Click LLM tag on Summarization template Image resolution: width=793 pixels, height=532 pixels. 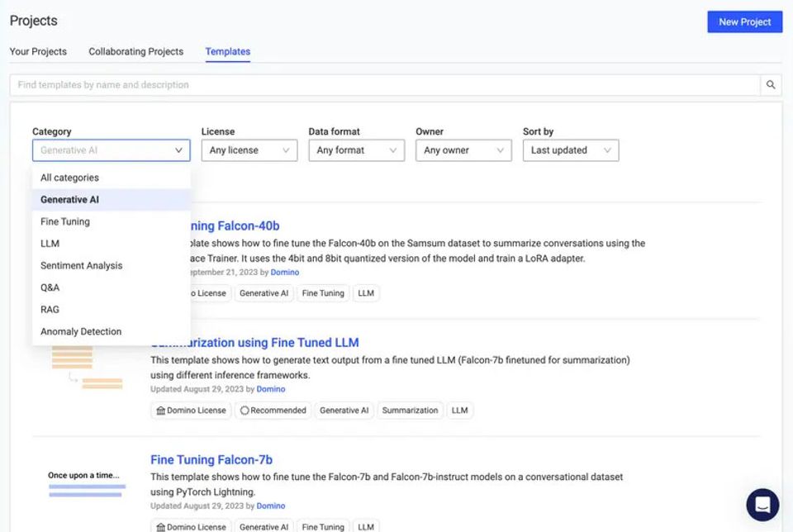click(x=460, y=410)
